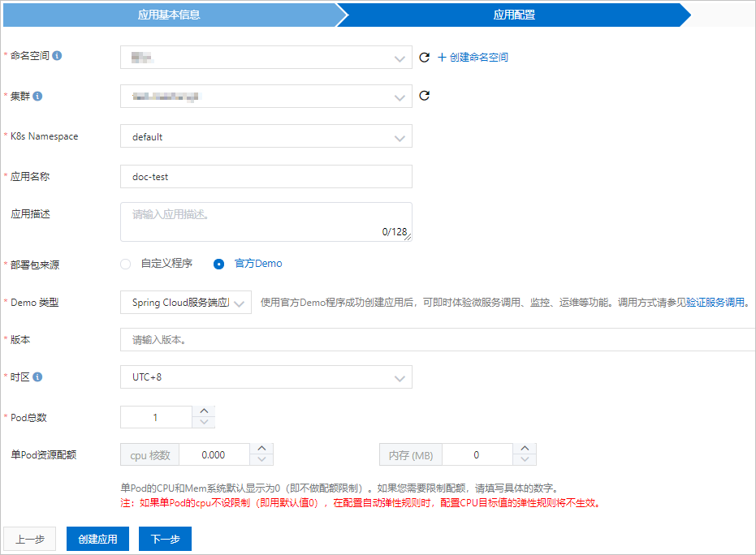This screenshot has height=555, width=756.
Task: Open the 验证服务调用 link
Action: (715, 302)
